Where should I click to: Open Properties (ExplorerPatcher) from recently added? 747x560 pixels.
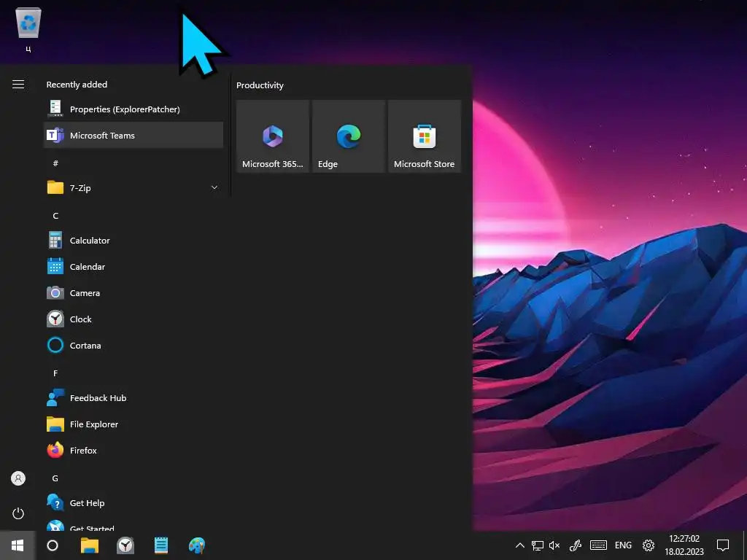pyautogui.click(x=133, y=109)
